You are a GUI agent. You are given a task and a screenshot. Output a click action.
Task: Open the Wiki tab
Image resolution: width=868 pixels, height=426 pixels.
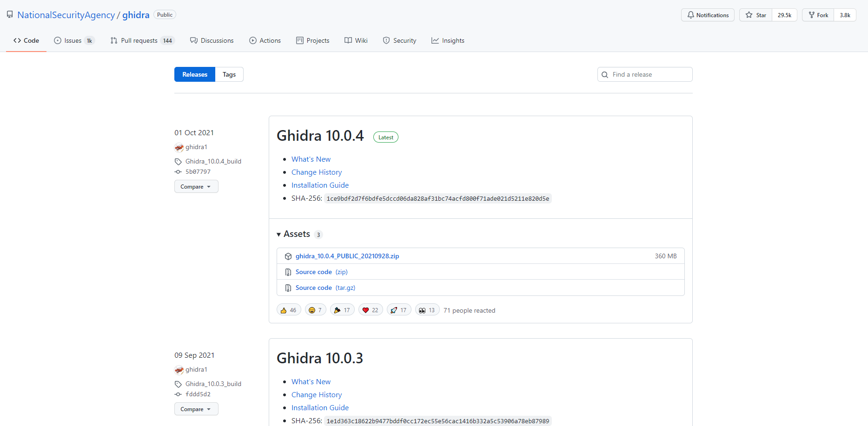356,40
